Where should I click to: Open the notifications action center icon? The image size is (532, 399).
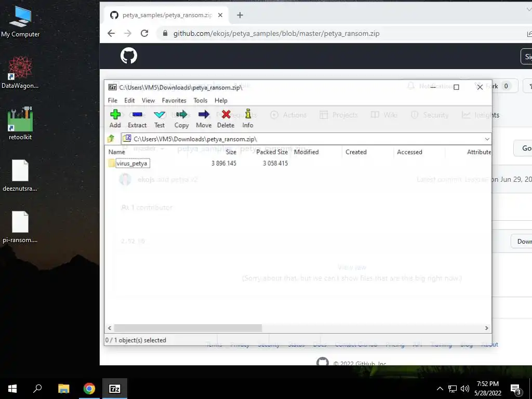point(516,389)
